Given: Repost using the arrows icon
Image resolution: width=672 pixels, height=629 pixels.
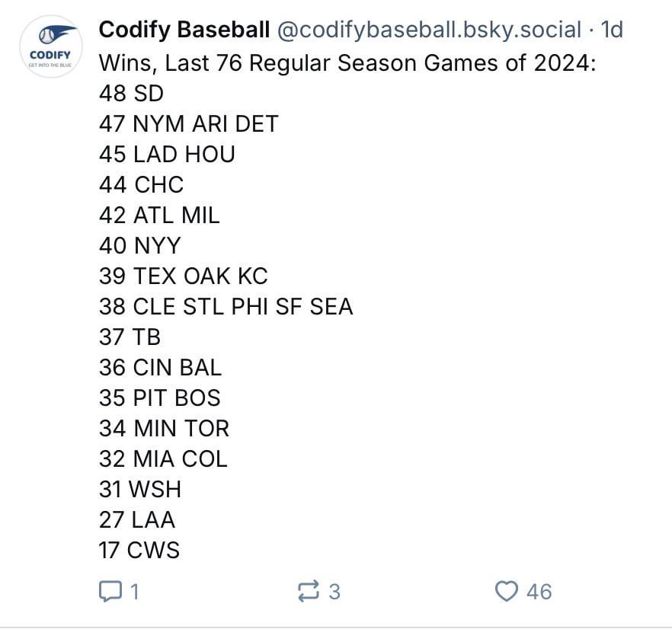Looking at the screenshot, I should 309,591.
